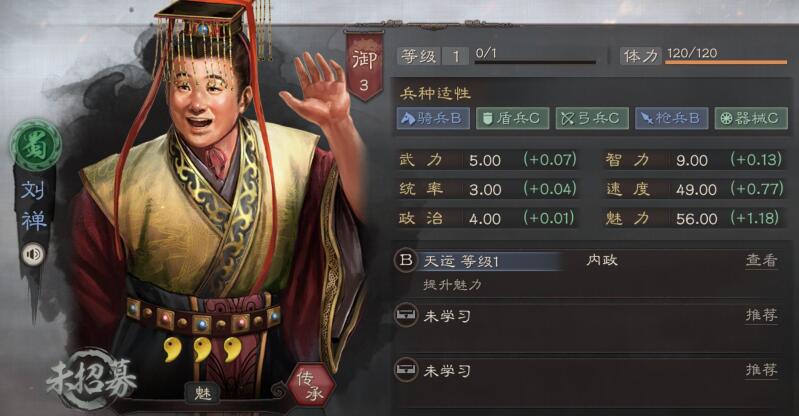Viewport: 799px width, 416px height.
Task: Play Liu Shan's voice line speaker icon
Action: point(33,254)
